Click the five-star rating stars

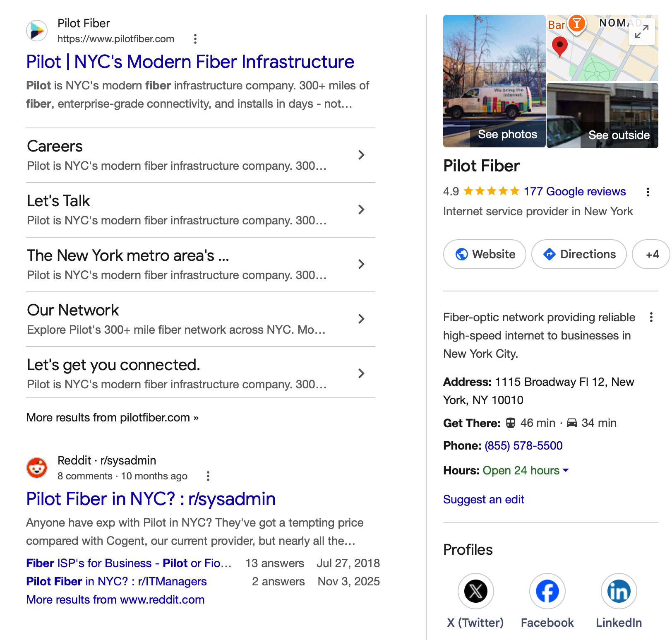coord(491,191)
